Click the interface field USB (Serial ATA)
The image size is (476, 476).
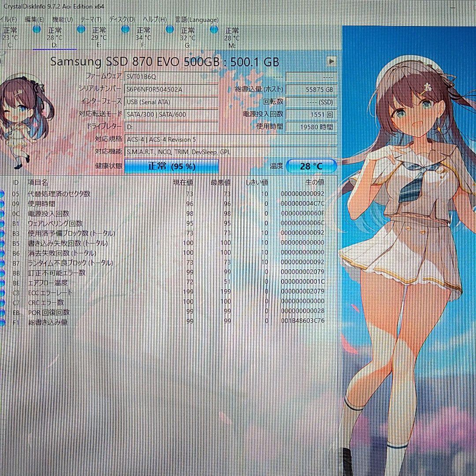[171, 102]
